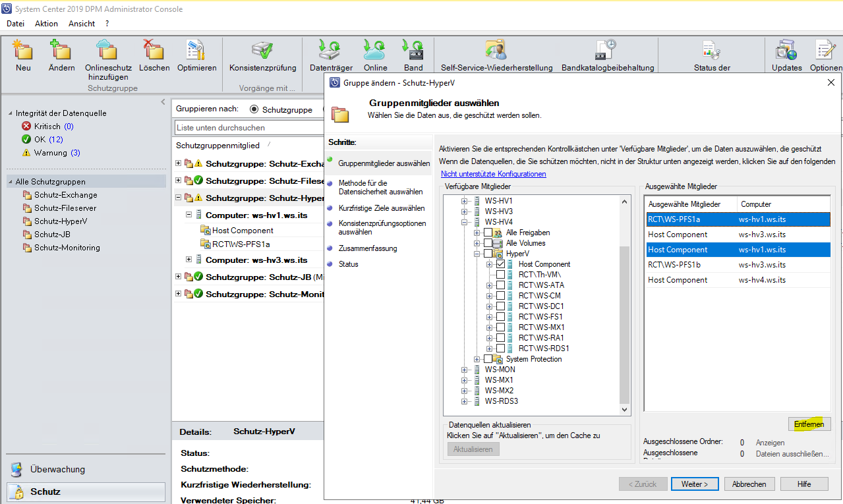Expand WS-MX2 node in tree
The image size is (843, 504).
(465, 391)
